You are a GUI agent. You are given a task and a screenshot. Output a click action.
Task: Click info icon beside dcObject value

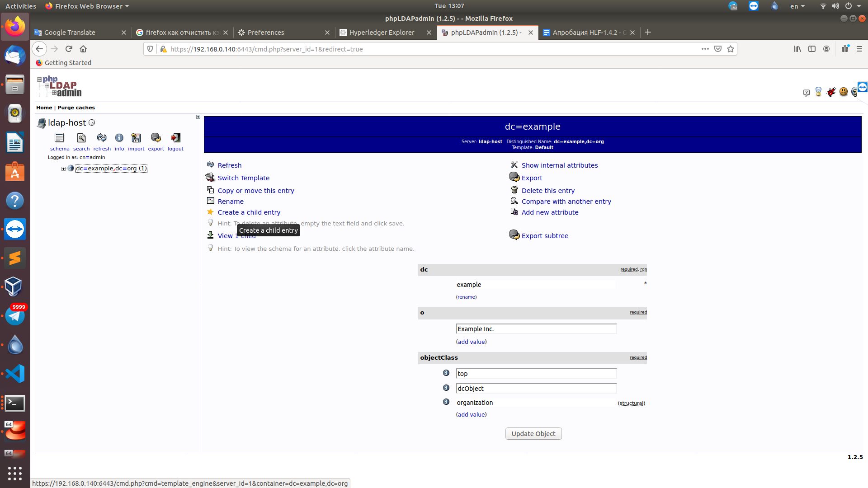pyautogui.click(x=446, y=388)
